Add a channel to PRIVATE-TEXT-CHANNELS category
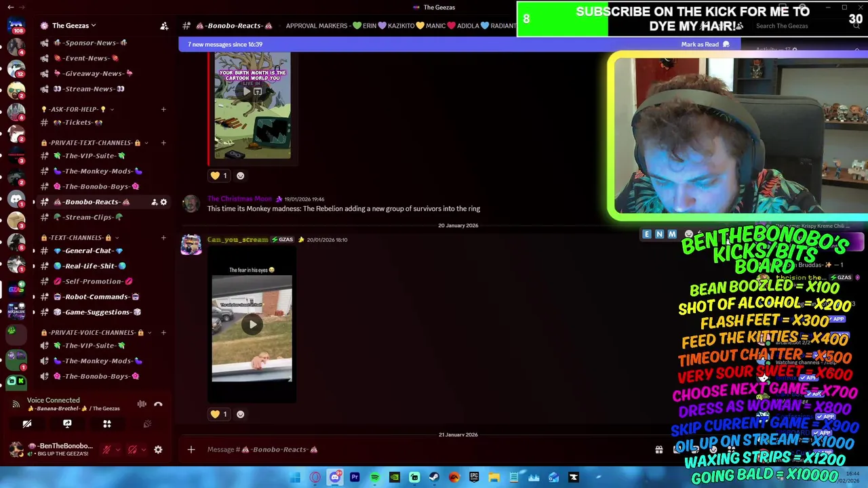Viewport: 868px width, 488px height. 163,143
